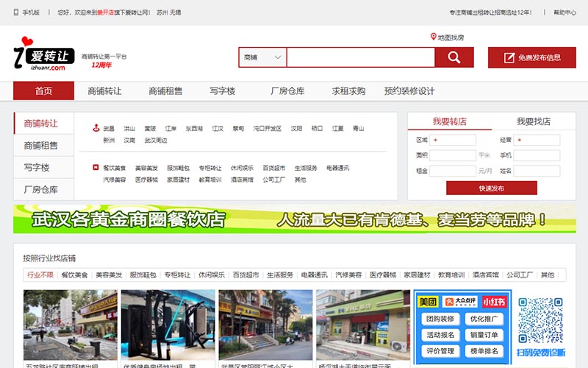
Task: Open 地图找房 map search
Action: [x=447, y=38]
